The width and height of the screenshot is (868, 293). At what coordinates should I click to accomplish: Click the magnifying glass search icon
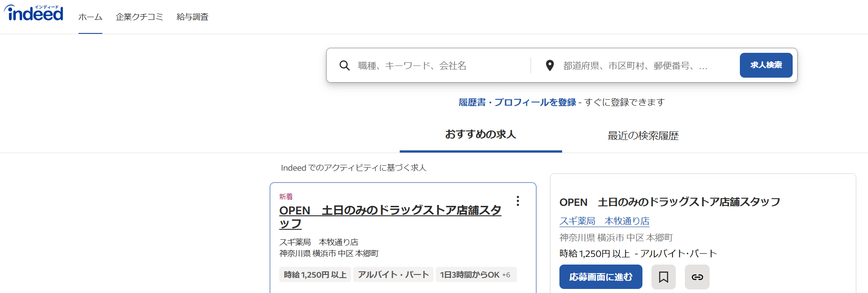point(345,65)
